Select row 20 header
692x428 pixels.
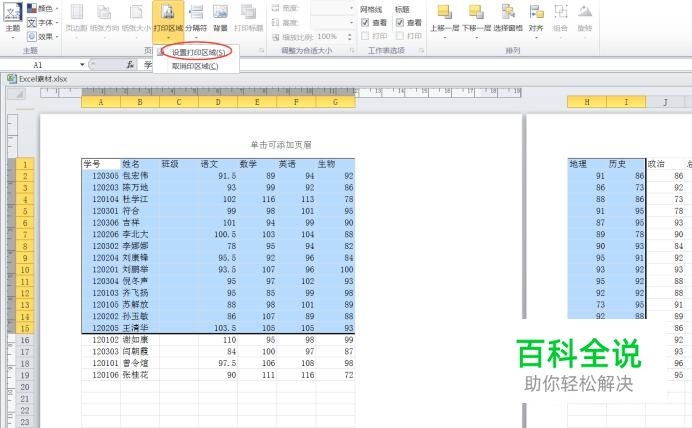pyautogui.click(x=25, y=387)
